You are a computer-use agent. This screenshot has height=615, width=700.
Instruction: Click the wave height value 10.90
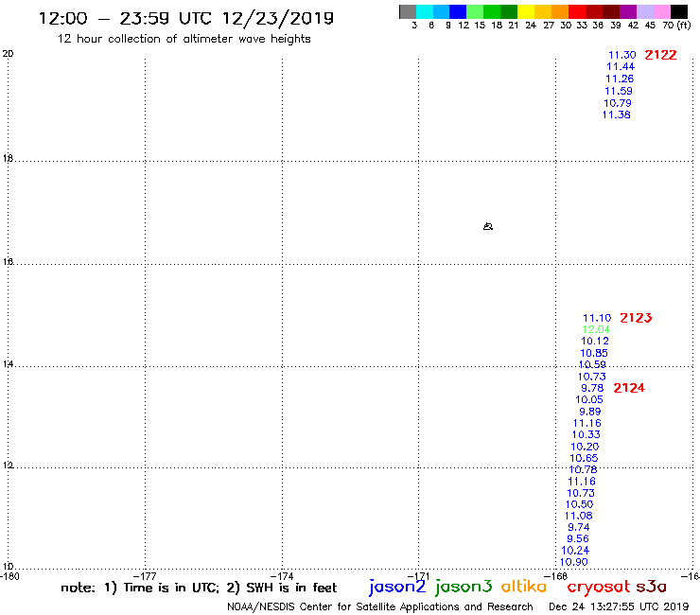click(574, 562)
